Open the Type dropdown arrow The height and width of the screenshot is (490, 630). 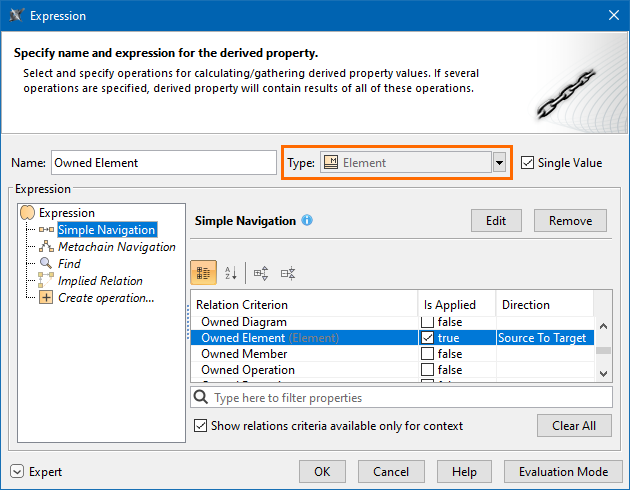pyautogui.click(x=499, y=163)
